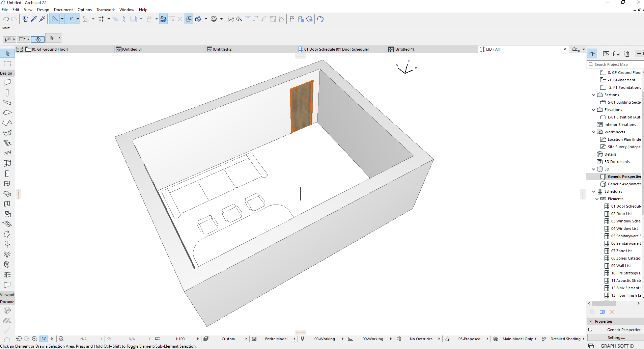Select the Wall tool in the toolbox

(x=7, y=82)
